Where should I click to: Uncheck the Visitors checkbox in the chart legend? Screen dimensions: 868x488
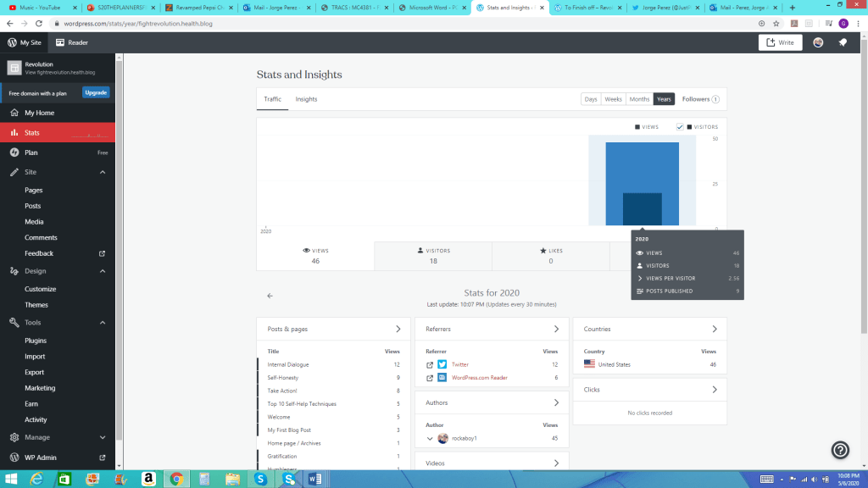point(680,127)
